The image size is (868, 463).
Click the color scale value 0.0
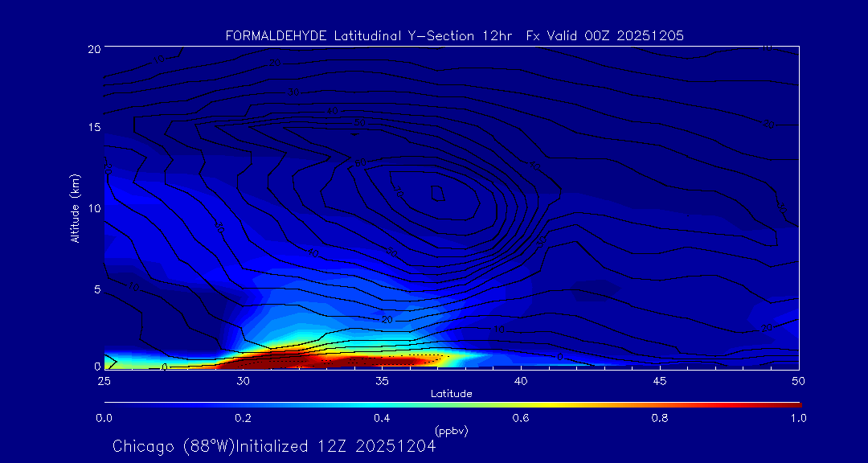click(x=104, y=418)
